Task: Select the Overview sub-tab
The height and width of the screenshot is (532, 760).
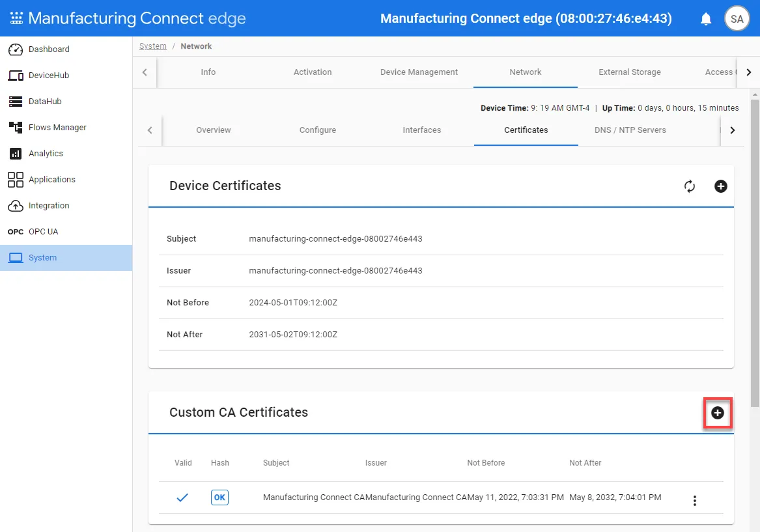Action: click(x=213, y=130)
